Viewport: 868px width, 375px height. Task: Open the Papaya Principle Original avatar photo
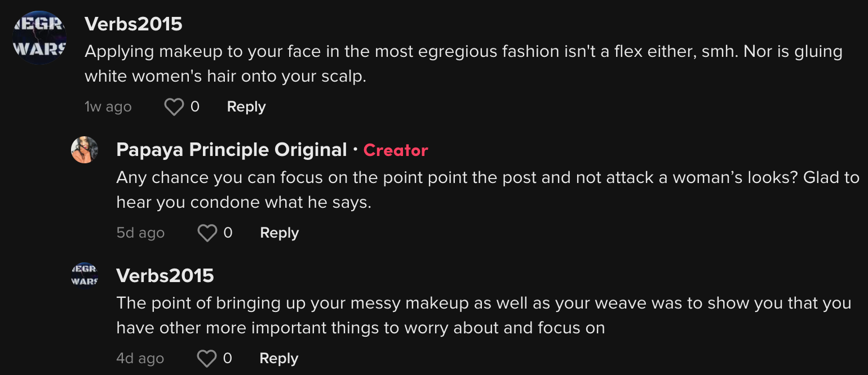pos(85,150)
